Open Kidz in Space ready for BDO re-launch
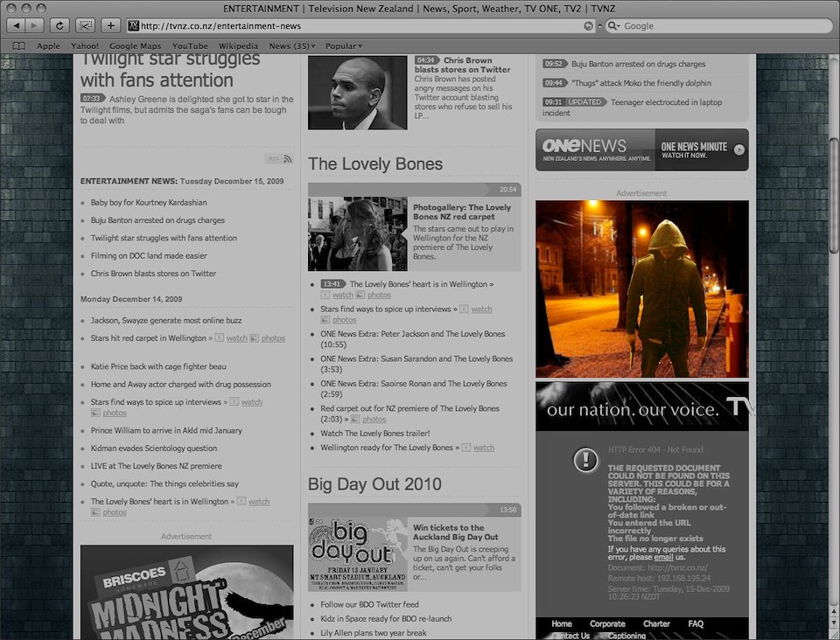840x640 pixels. point(386,619)
